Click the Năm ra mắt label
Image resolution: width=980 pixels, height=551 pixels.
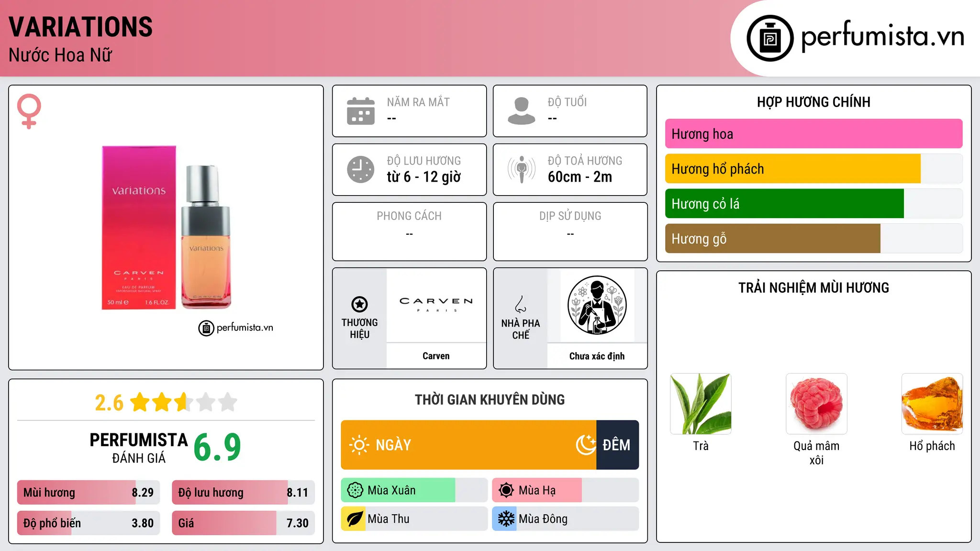point(418,102)
